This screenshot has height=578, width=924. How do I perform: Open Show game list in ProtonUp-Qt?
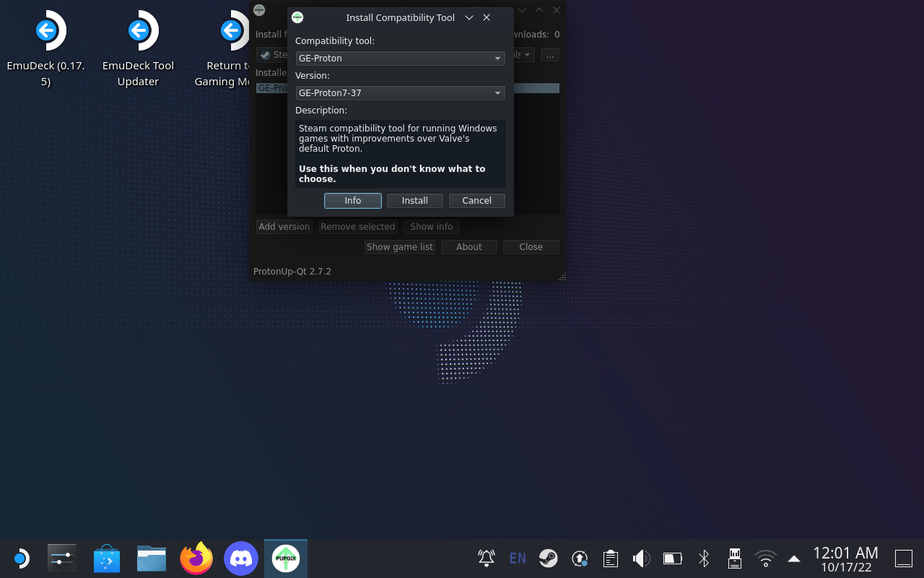pos(400,246)
